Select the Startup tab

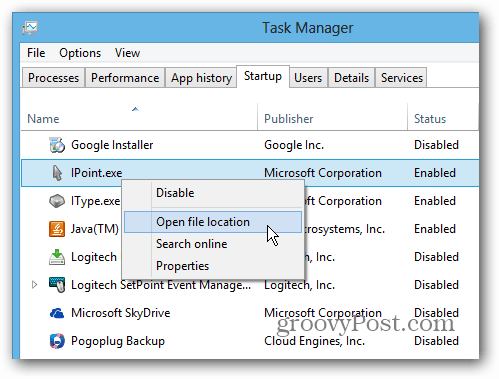263,76
